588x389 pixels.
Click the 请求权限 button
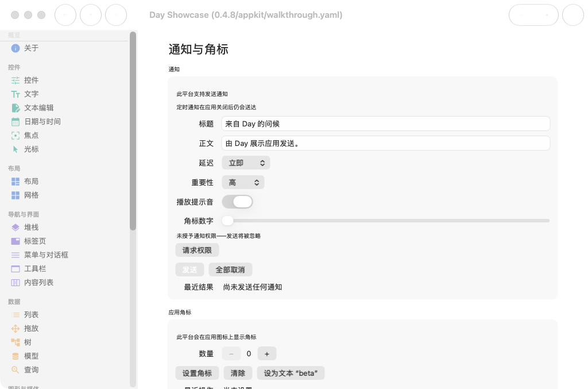coord(197,250)
